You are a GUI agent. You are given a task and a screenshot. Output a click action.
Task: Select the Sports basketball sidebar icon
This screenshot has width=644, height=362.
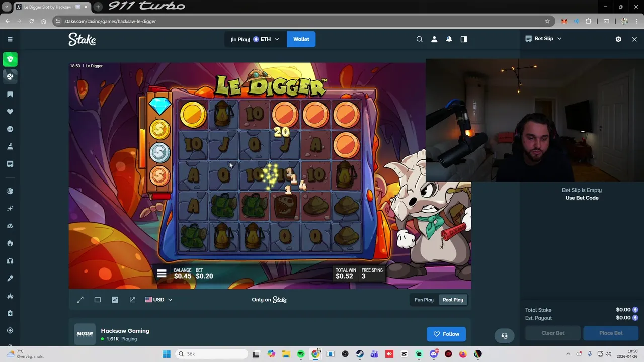click(x=10, y=76)
